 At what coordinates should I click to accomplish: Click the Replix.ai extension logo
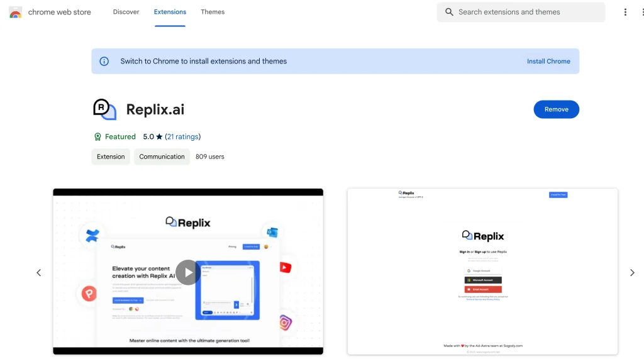click(x=105, y=109)
